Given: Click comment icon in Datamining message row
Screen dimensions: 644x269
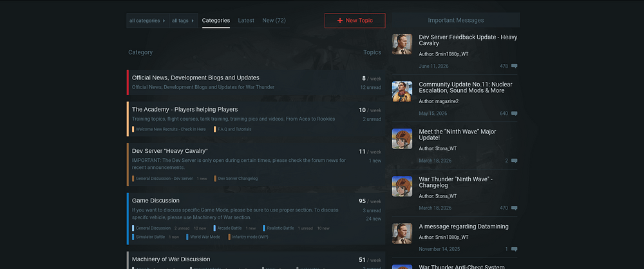Looking at the screenshot, I should coord(514,249).
